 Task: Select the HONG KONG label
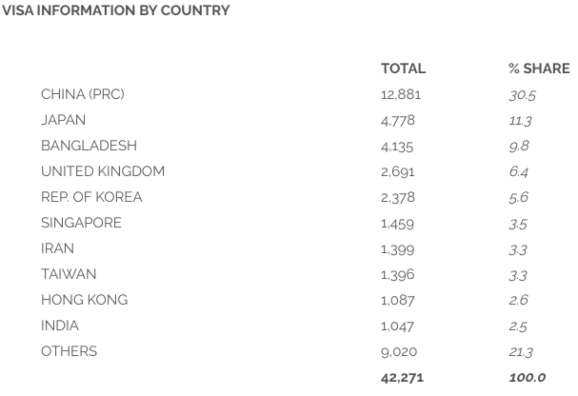(84, 300)
